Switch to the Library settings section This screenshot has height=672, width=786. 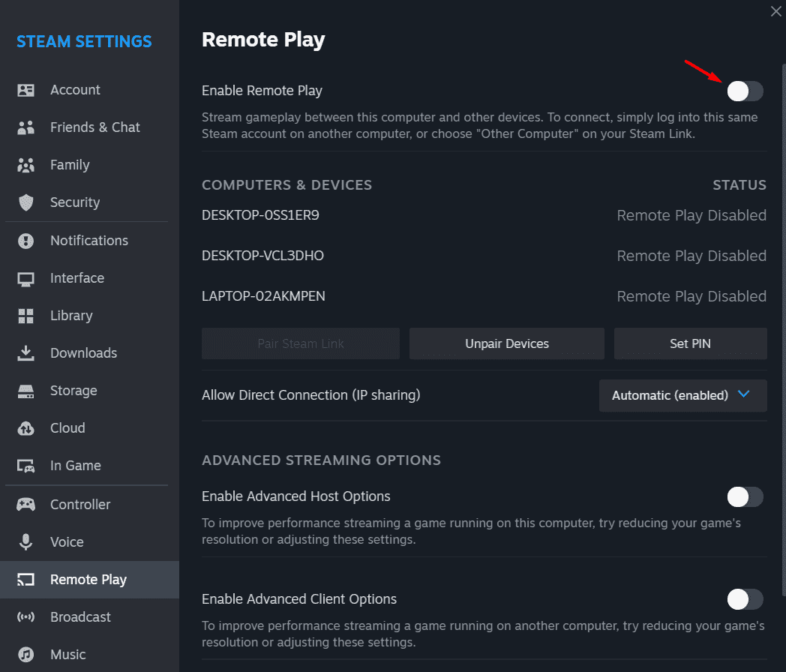point(71,315)
